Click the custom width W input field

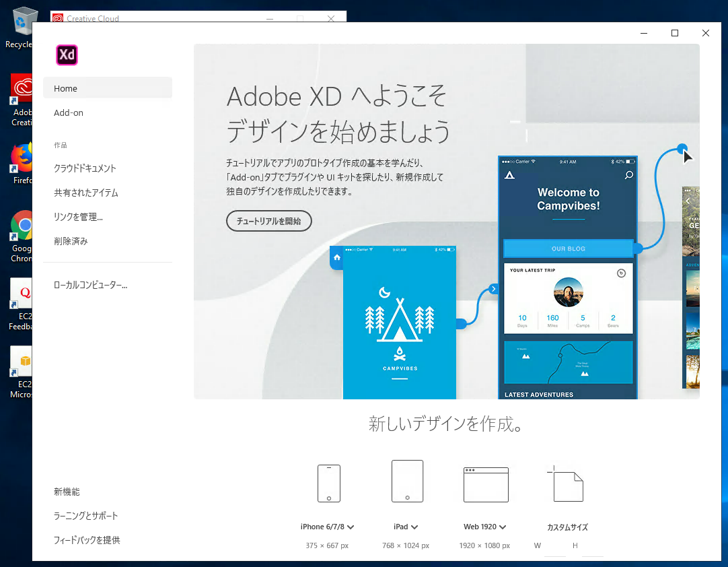pyautogui.click(x=555, y=547)
